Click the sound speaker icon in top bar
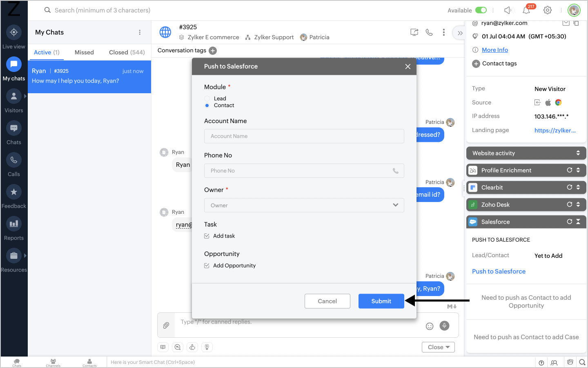 (508, 10)
